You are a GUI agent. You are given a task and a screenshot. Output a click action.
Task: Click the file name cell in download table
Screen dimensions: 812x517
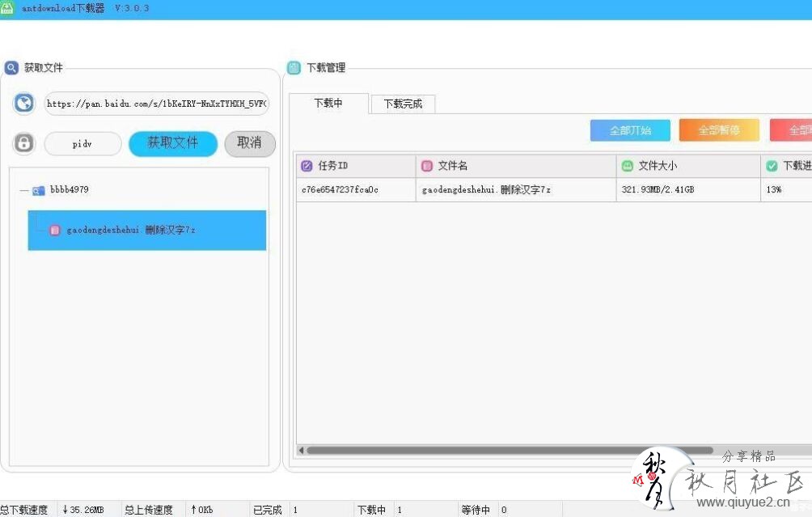pos(516,189)
